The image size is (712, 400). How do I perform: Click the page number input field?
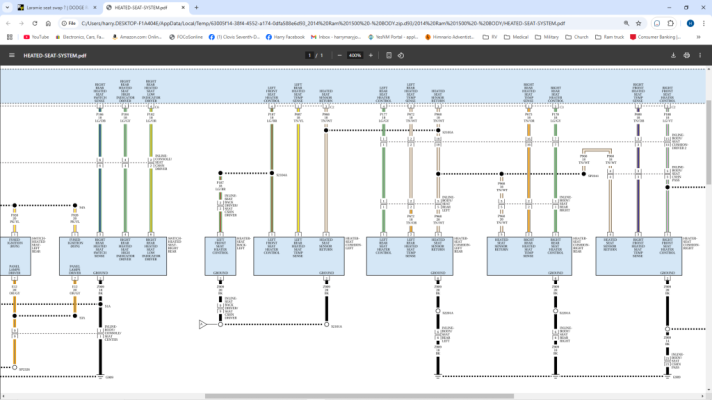coord(310,55)
